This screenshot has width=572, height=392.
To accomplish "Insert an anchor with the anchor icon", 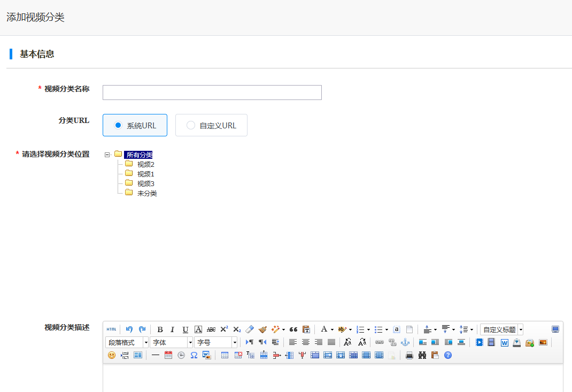I will [405, 342].
